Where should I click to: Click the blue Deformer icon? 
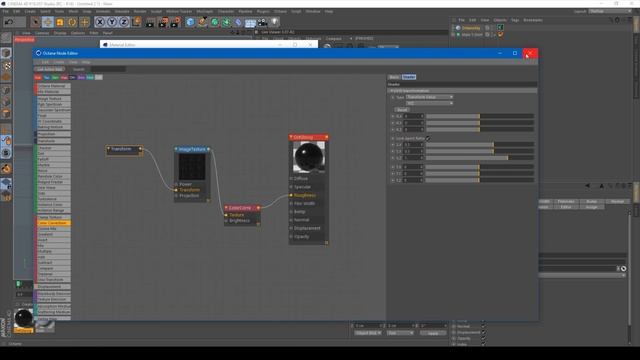click(238, 22)
